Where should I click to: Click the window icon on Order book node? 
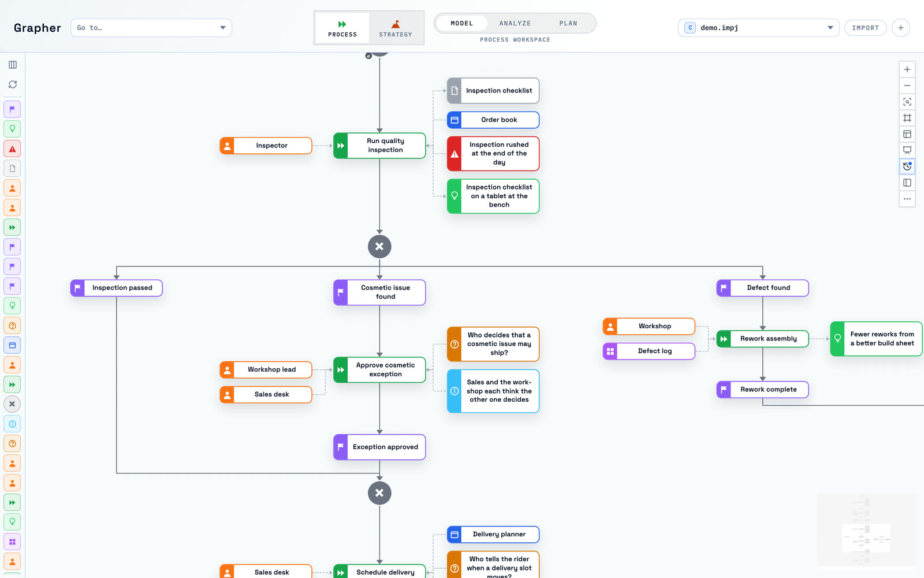click(454, 120)
